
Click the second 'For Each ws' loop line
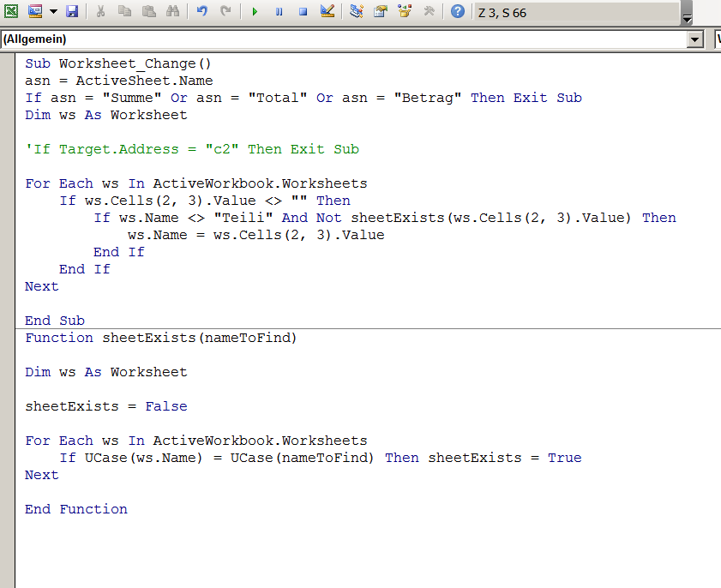click(x=195, y=441)
